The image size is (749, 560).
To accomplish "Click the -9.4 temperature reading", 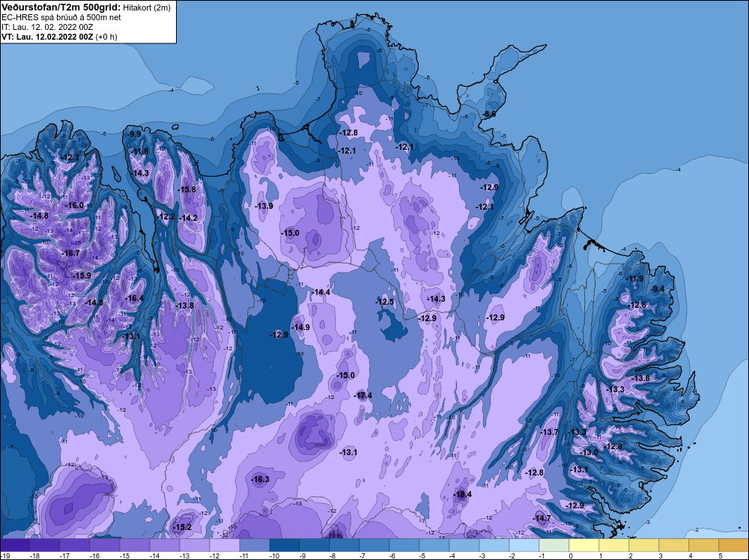I will [658, 289].
